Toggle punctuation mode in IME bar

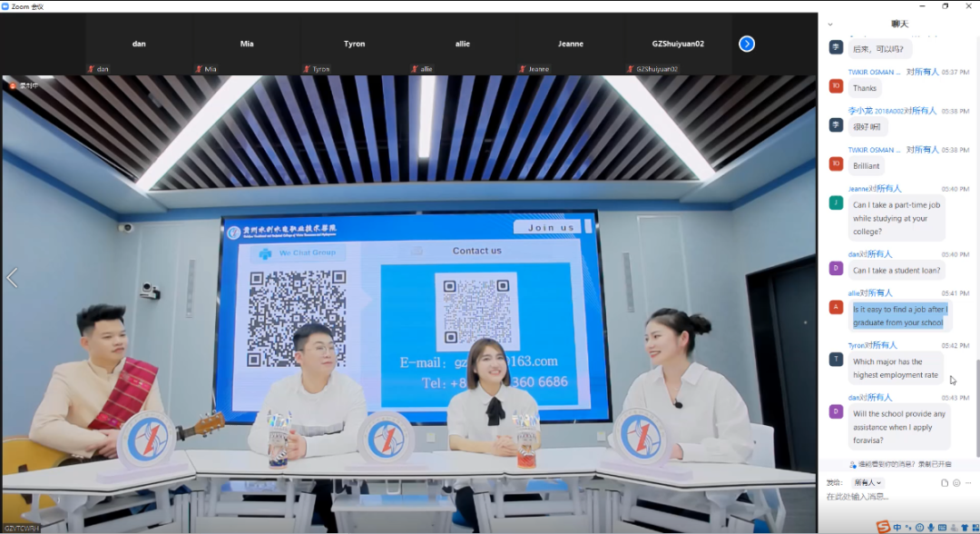pos(908,528)
